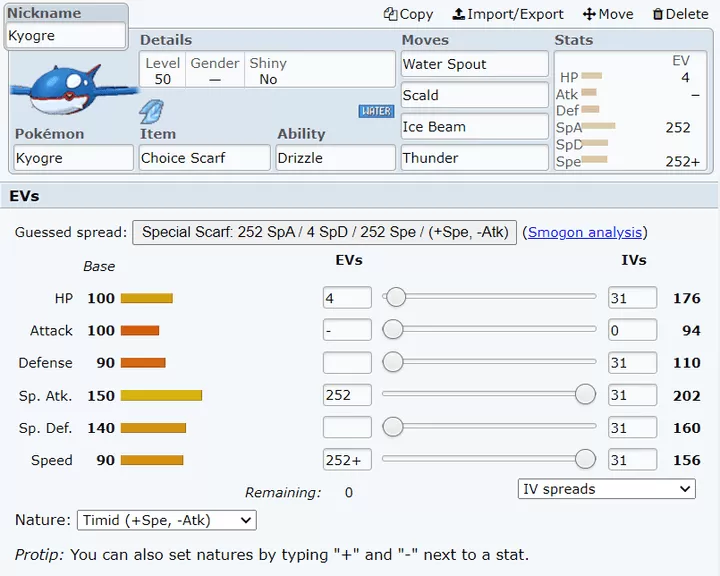This screenshot has height=576, width=720.
Task: Delete this Kyogre set
Action: click(x=681, y=14)
